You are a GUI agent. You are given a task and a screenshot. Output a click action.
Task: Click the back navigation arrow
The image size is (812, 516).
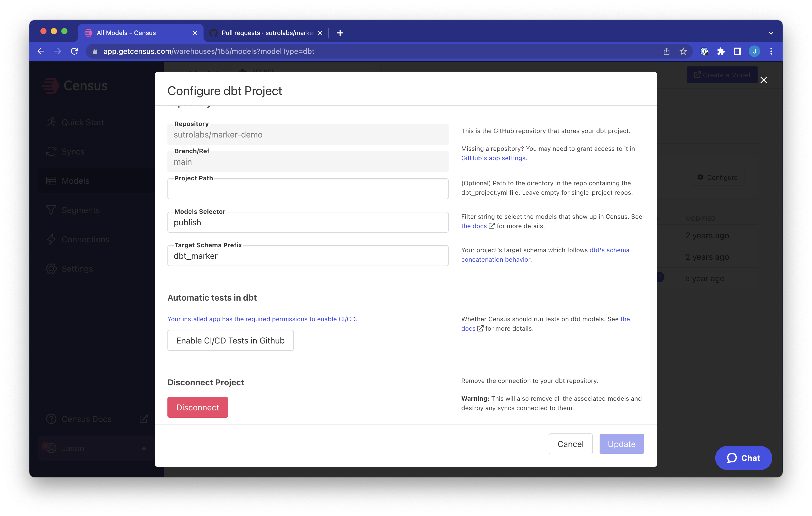pyautogui.click(x=41, y=51)
